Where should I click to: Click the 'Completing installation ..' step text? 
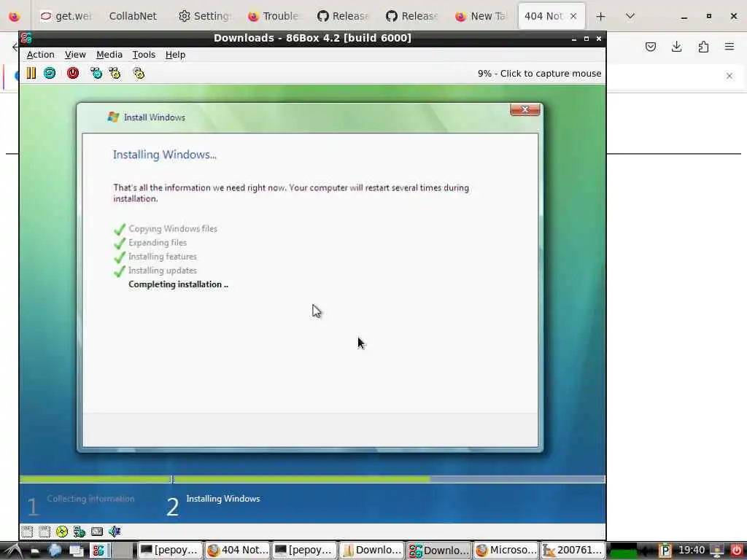(x=178, y=284)
